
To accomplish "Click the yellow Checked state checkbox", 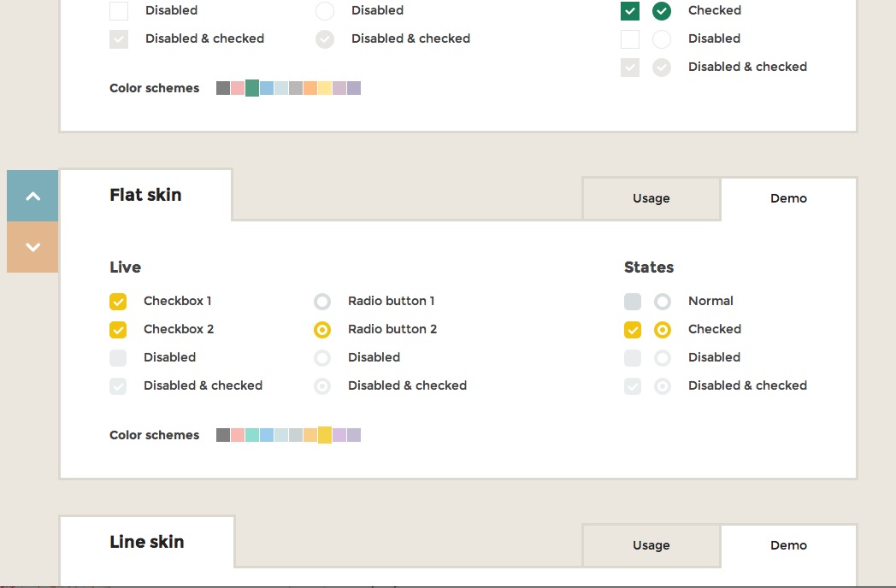I will (633, 330).
